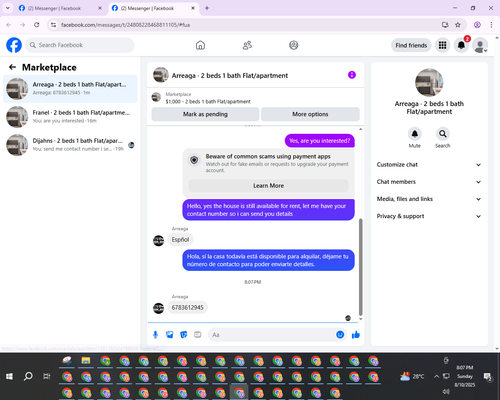Open the $1,000 listing link

click(x=208, y=101)
